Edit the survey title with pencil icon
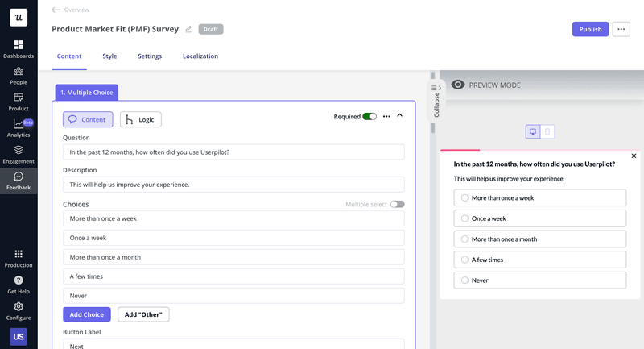Viewport: 644px width, 349px height. 188,29
